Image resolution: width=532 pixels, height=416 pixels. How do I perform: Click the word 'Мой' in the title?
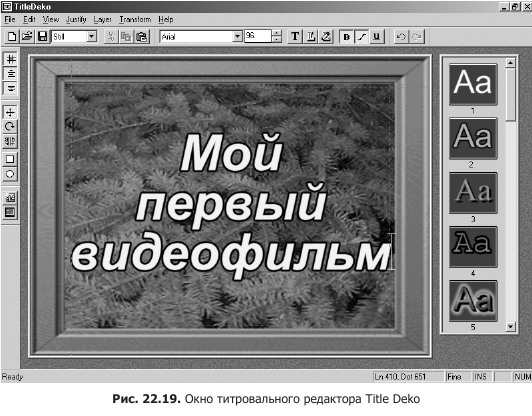coord(231,152)
